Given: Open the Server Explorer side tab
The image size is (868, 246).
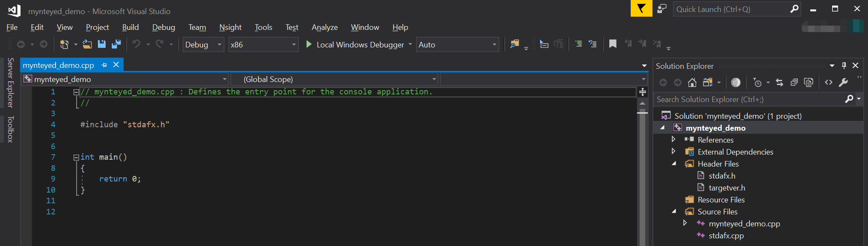Looking at the screenshot, I should tap(11, 82).
